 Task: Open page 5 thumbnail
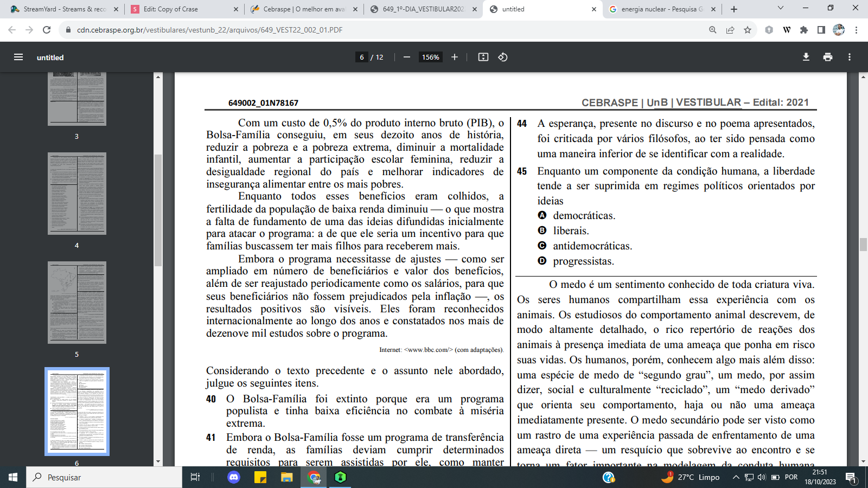pyautogui.click(x=77, y=303)
